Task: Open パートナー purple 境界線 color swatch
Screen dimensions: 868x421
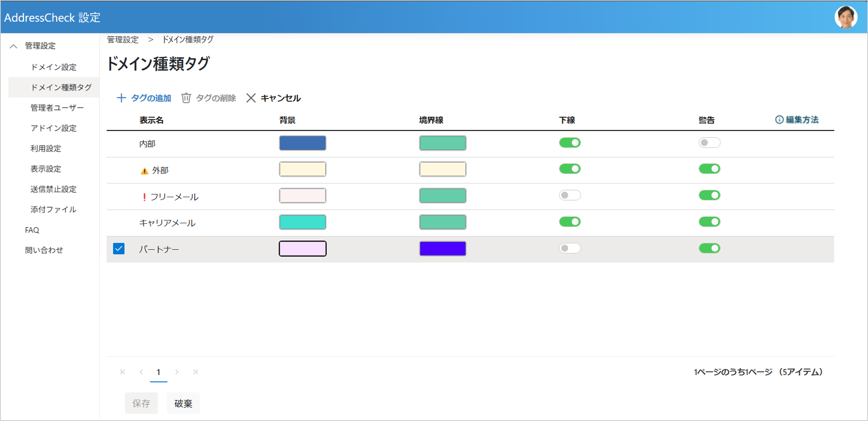Action: pos(442,249)
